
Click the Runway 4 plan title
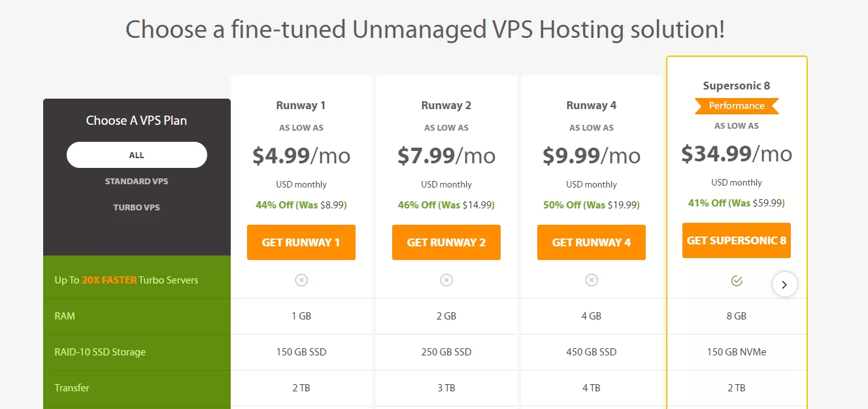pos(592,105)
